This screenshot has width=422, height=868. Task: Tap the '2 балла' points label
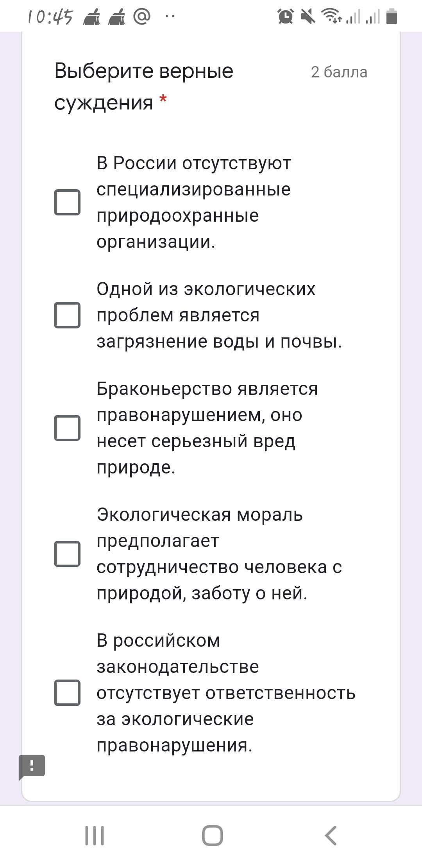point(339,72)
